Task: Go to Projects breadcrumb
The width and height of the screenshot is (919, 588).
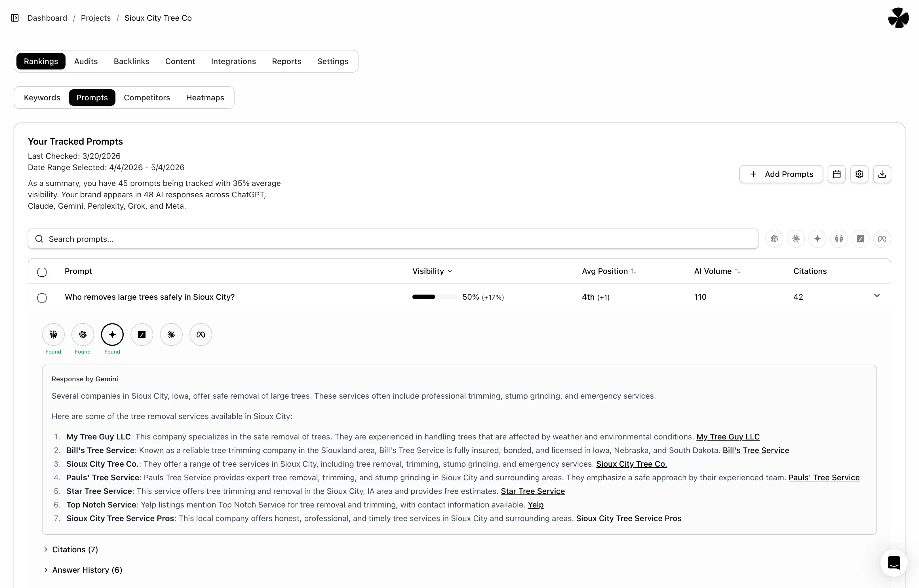Action: pyautogui.click(x=96, y=18)
